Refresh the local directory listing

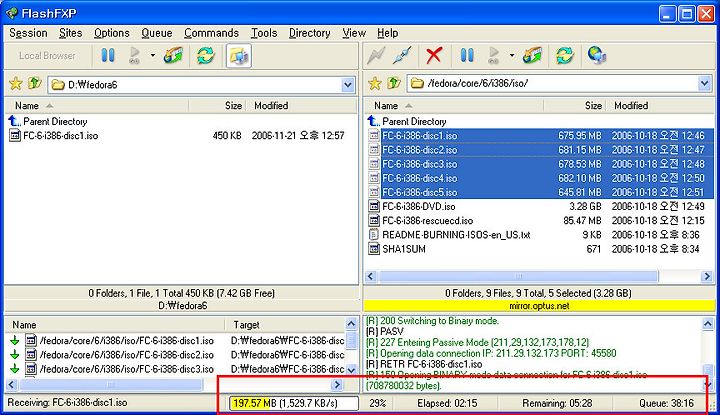206,56
